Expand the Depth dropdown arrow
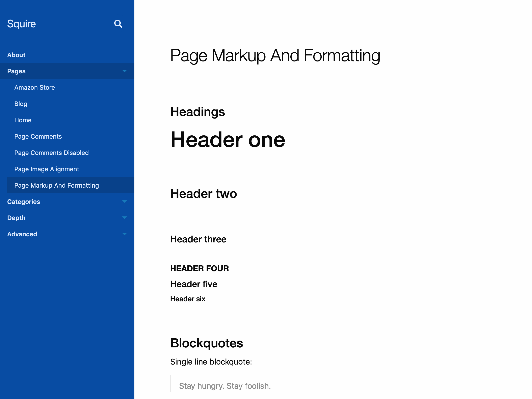532x399 pixels. [124, 218]
